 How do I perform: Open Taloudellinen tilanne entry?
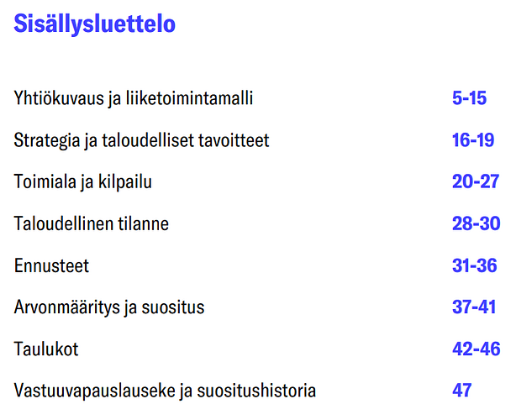click(x=91, y=223)
